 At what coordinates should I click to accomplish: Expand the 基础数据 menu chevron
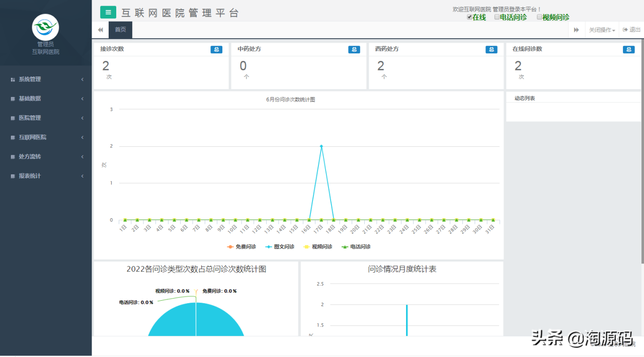tap(82, 99)
